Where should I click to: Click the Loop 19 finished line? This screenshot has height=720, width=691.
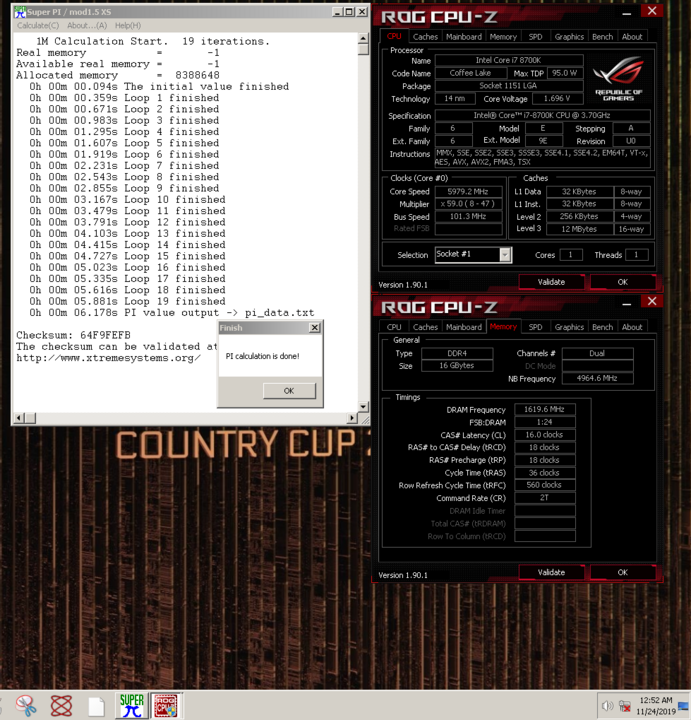(128, 302)
